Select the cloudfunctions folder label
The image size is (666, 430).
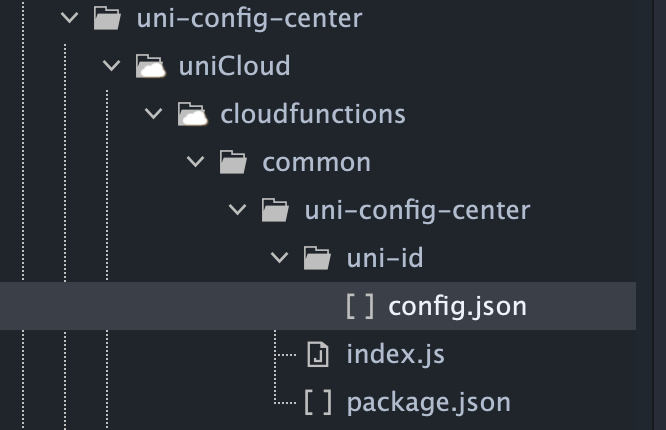(x=313, y=114)
